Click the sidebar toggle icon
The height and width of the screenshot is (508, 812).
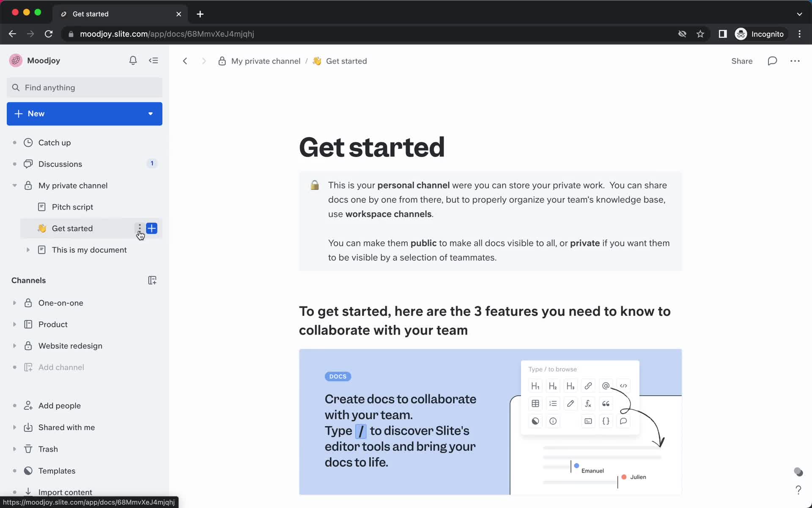[154, 60]
